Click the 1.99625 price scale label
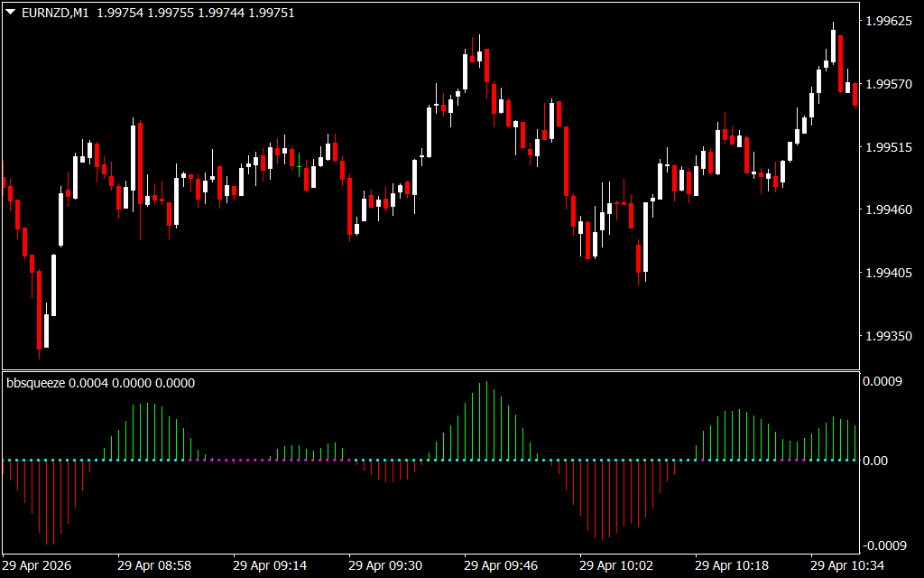924x578 pixels. coord(887,22)
